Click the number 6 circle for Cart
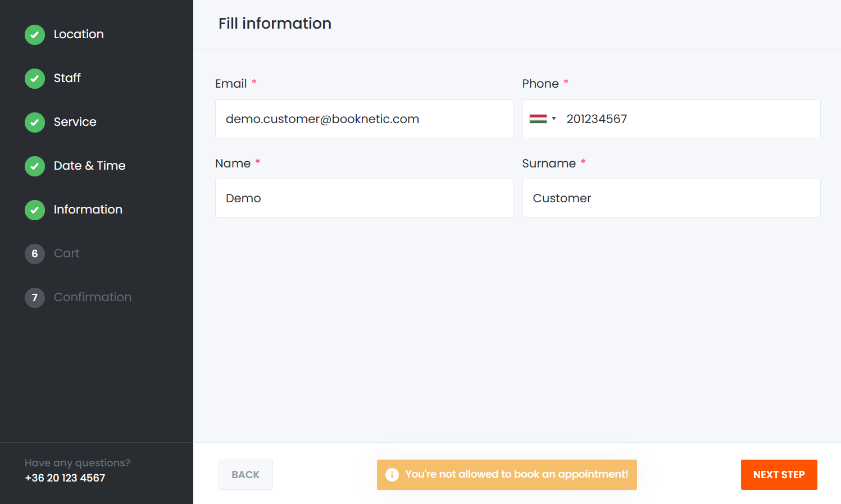Viewport: 841px width, 504px height. (x=35, y=254)
